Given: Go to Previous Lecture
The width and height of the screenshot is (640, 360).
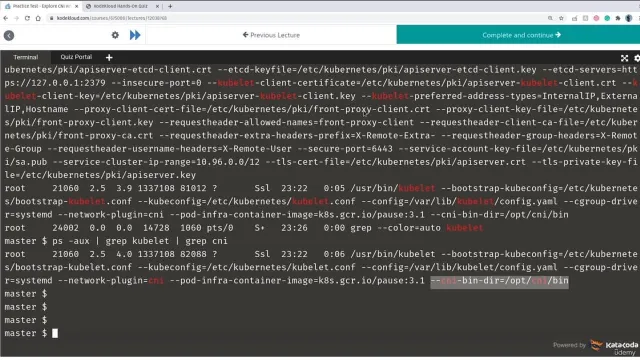Looking at the screenshot, I should click(x=271, y=35).
